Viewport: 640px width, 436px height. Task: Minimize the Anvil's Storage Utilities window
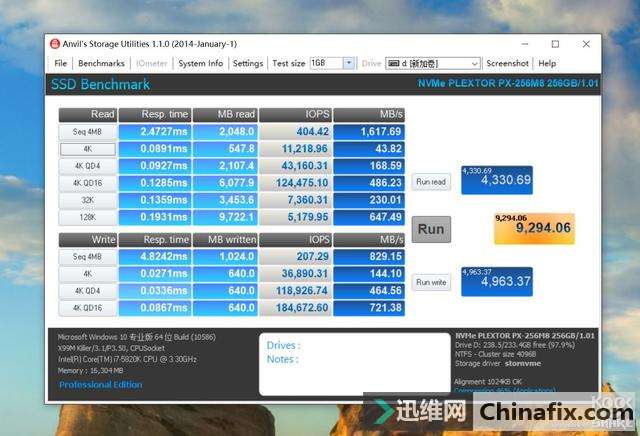pyautogui.click(x=525, y=44)
